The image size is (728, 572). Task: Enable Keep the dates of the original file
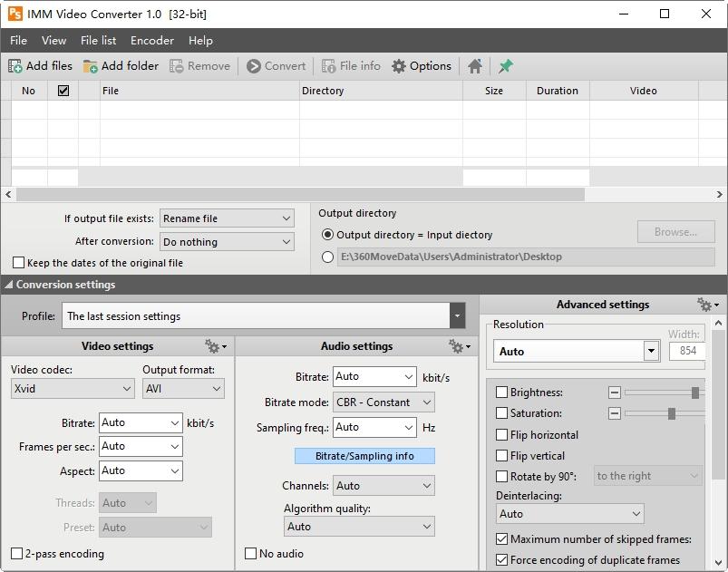click(x=18, y=263)
